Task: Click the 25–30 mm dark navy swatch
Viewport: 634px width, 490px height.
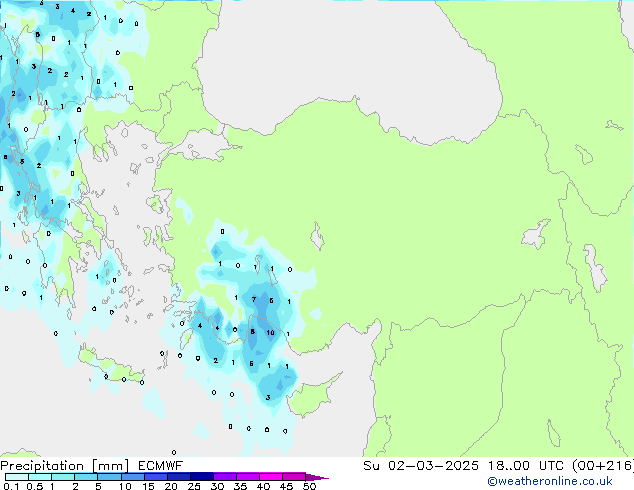Action: (x=202, y=477)
